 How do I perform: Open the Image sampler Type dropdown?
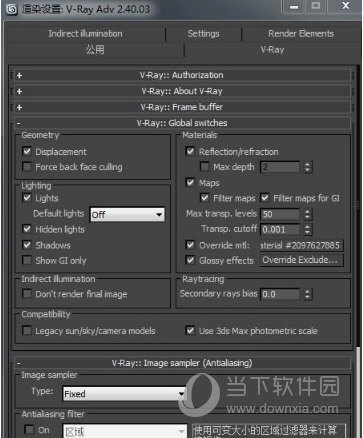coord(124,394)
